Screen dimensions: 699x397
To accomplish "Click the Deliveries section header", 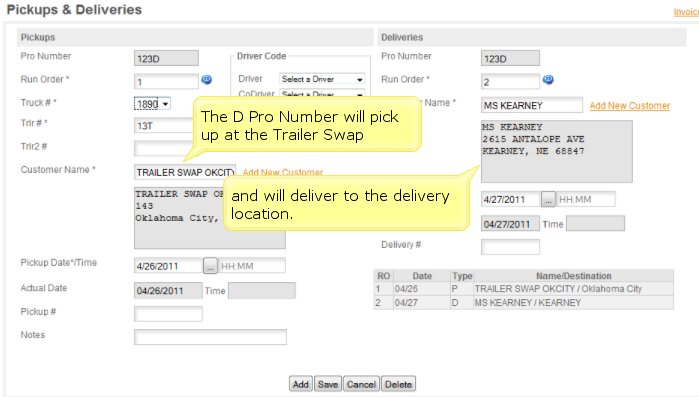I will [x=532, y=37].
